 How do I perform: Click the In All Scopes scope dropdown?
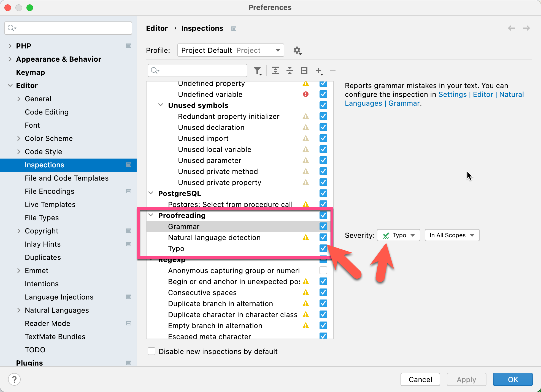click(x=451, y=235)
